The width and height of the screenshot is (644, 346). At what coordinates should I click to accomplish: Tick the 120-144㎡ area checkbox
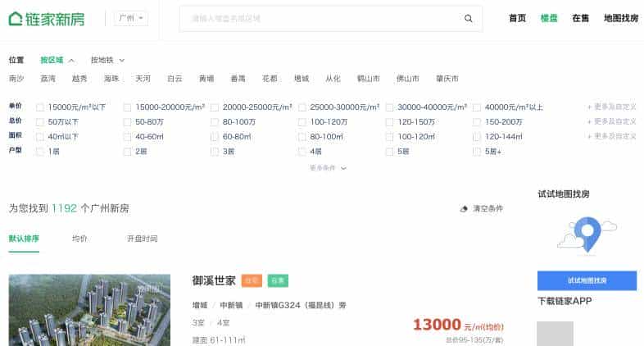tap(477, 137)
